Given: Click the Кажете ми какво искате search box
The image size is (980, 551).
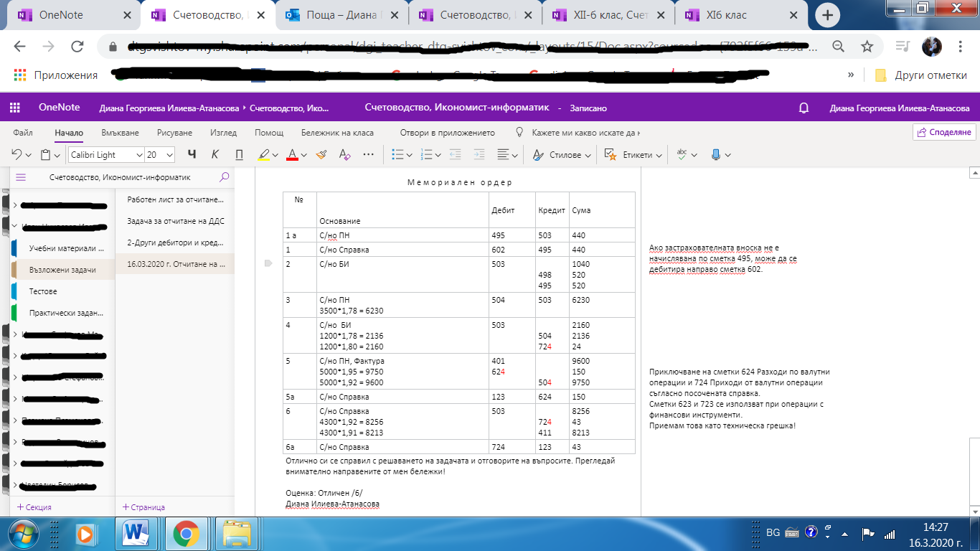Looking at the screenshot, I should click(585, 133).
